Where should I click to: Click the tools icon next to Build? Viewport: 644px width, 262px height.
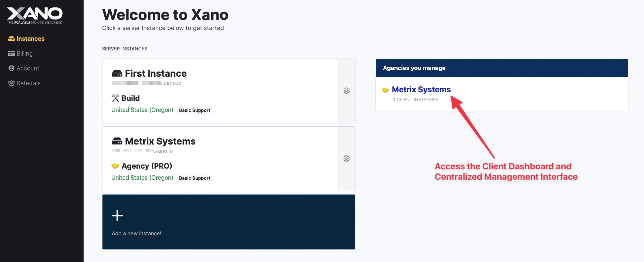[115, 98]
